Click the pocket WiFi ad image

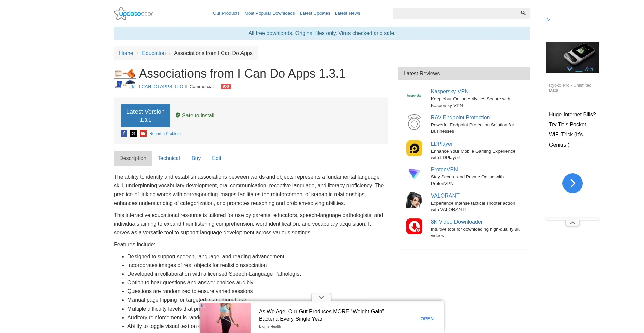(573, 58)
